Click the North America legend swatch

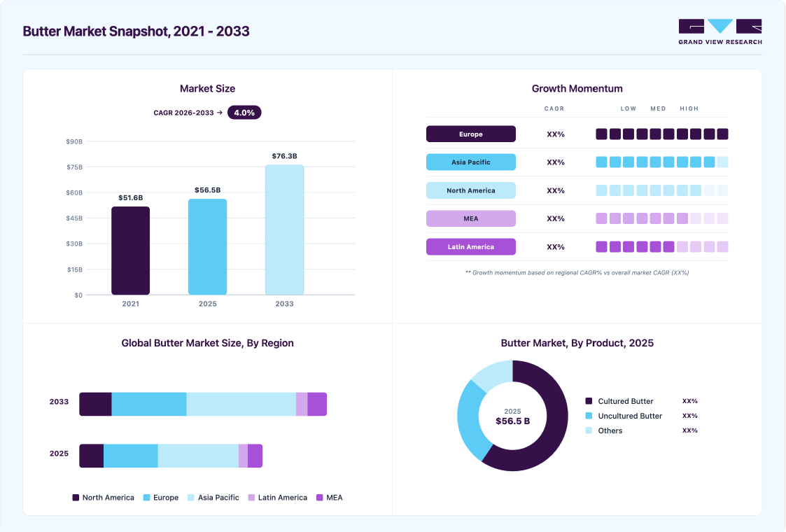point(76,498)
